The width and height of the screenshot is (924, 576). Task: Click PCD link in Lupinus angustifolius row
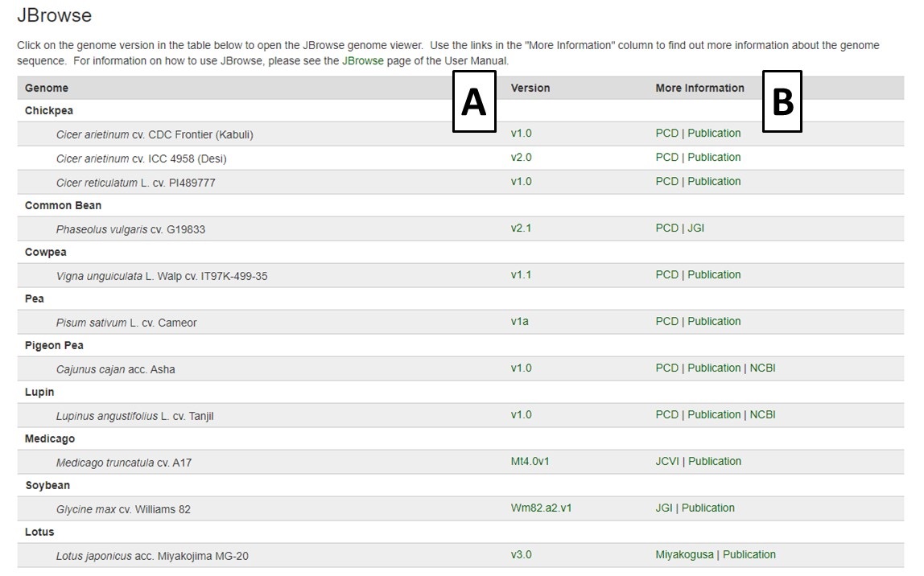tap(667, 414)
